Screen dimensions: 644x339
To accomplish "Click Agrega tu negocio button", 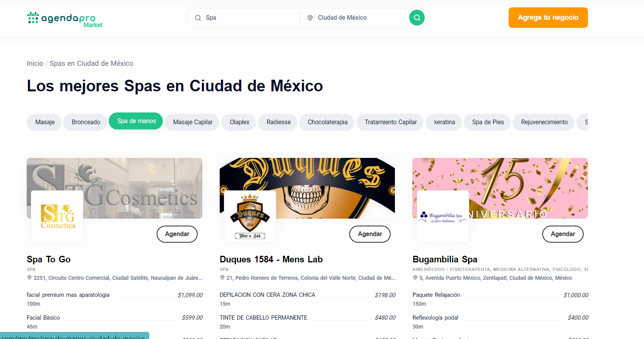I will pos(548,18).
